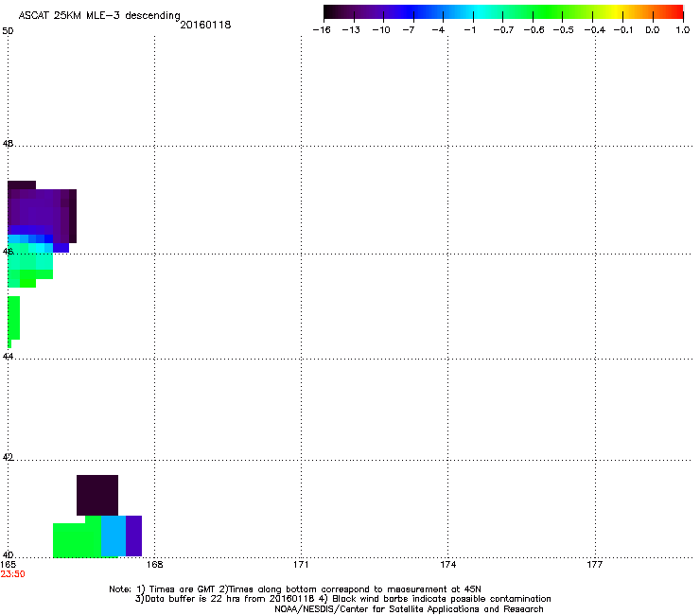Screen dimensions: 700x615
Task: Click the color scale bar at top
Action: pyautogui.click(x=503, y=12)
